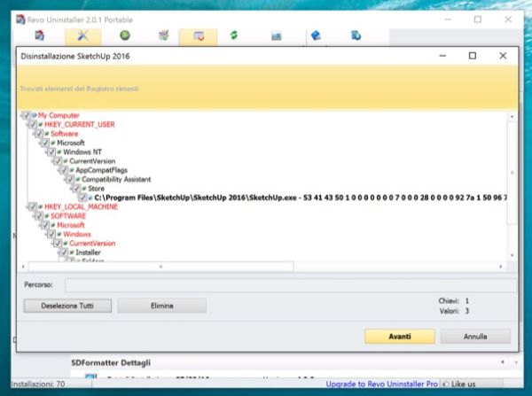Click the last blue toolbar icon in Revo window
Viewport: 532px width, 396px height.
(x=356, y=35)
